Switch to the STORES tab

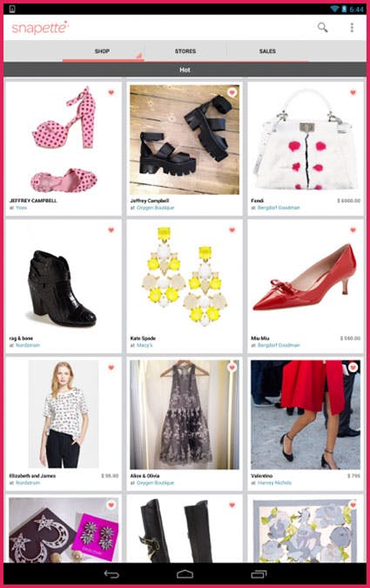tap(185, 51)
